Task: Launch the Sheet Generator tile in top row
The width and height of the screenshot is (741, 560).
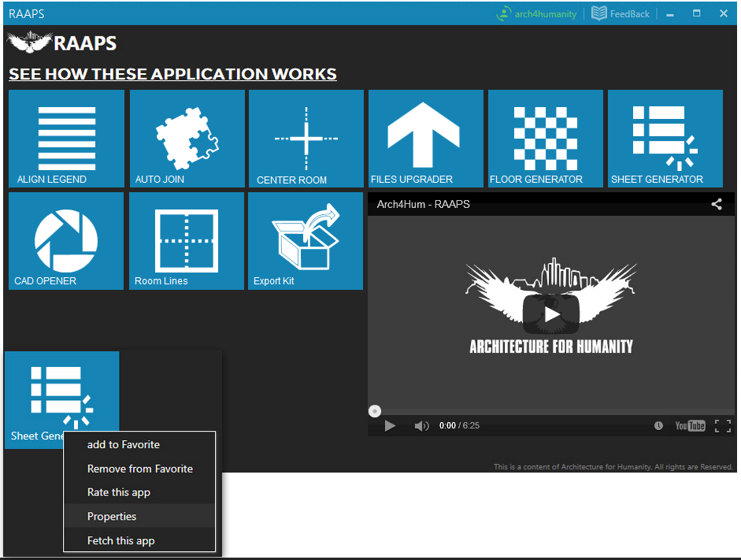Action: pyautogui.click(x=665, y=139)
